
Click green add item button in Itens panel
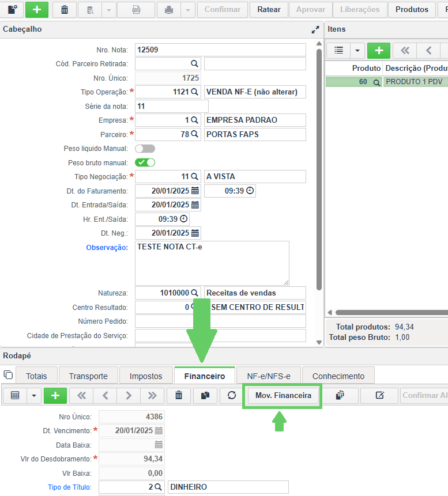379,51
